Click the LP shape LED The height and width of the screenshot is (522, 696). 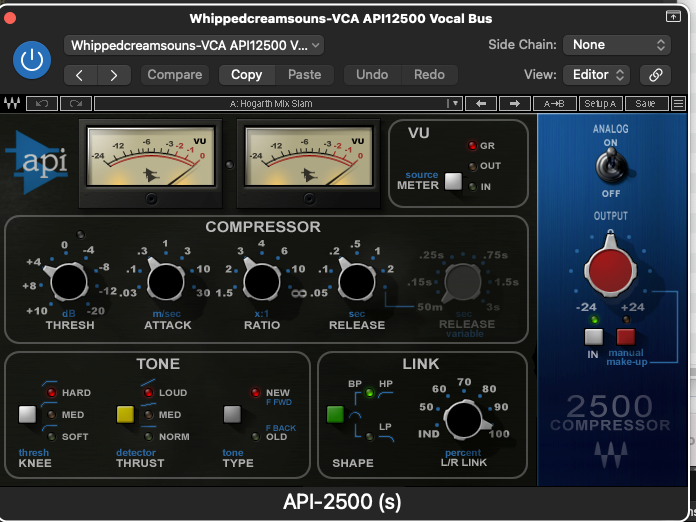[x=369, y=437]
